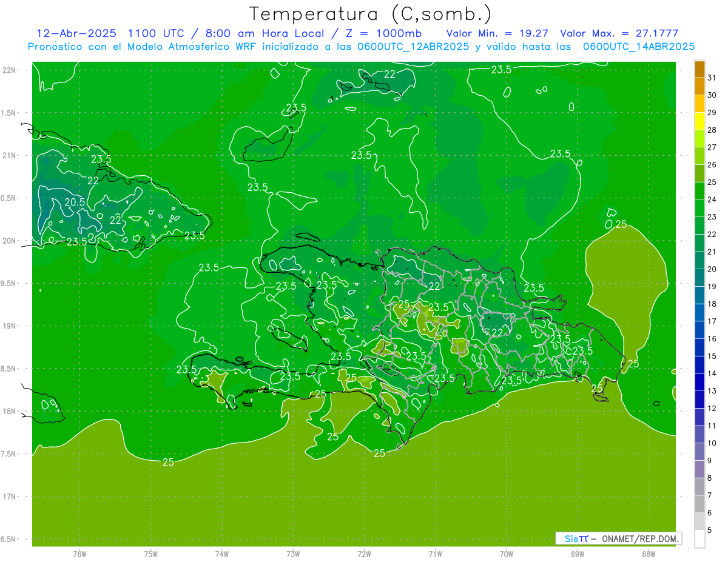Click the '21N' latitude axis label
Image resolution: width=728 pixels, height=562 pixels.
tap(8, 156)
